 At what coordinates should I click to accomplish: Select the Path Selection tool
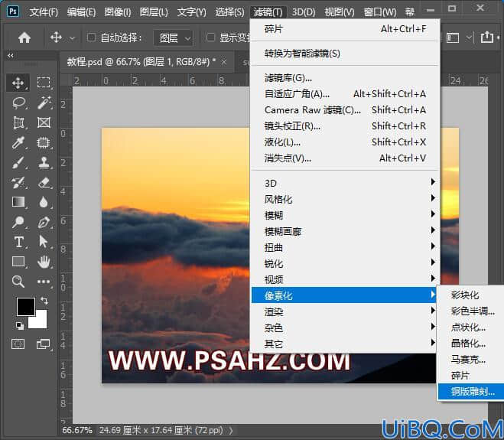pyautogui.click(x=44, y=242)
